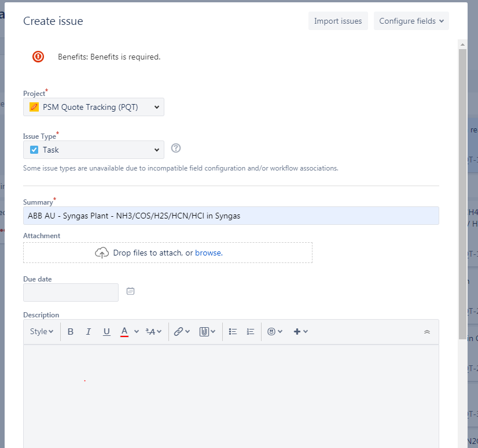Open due date calendar picker
This screenshot has width=478, height=448.
point(130,291)
